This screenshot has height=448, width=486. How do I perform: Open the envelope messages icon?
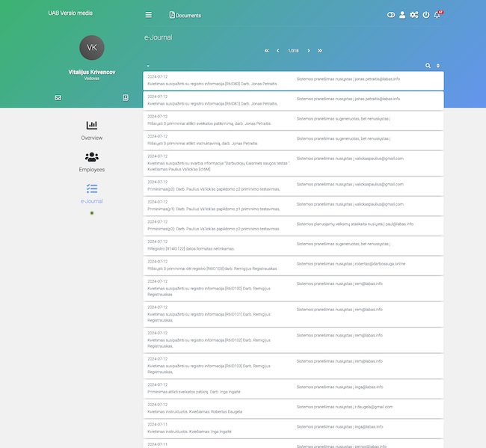(x=58, y=98)
